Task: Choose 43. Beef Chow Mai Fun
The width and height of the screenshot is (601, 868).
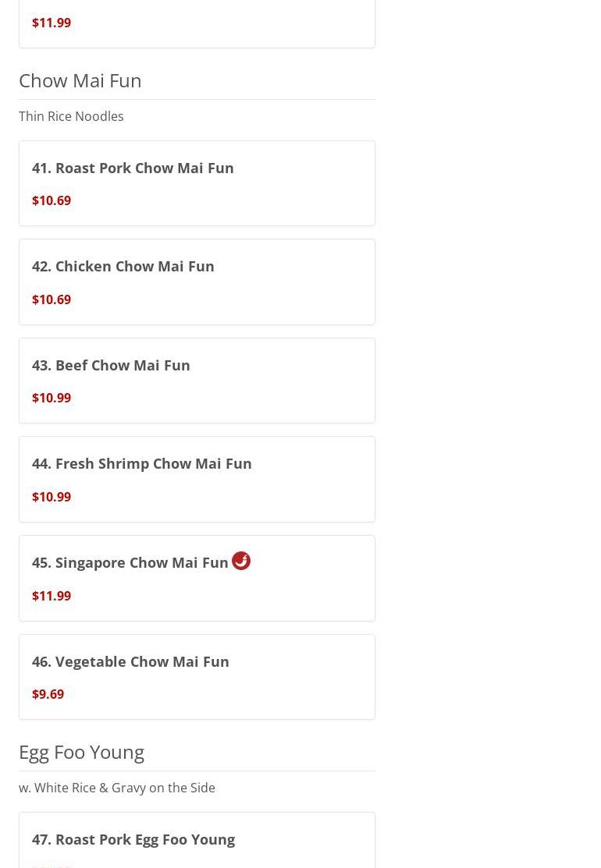Action: click(x=111, y=365)
